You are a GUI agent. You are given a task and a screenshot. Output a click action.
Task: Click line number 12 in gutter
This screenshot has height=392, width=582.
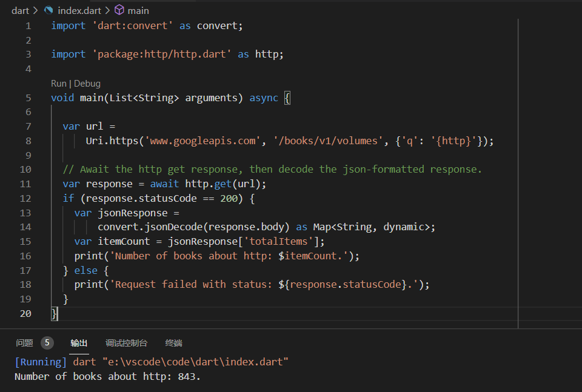[x=25, y=199]
